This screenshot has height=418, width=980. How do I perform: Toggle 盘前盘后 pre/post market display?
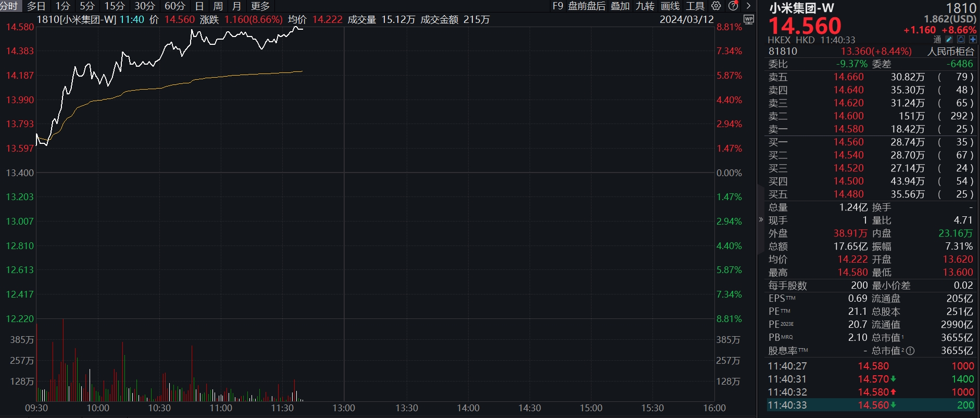tap(586, 6)
